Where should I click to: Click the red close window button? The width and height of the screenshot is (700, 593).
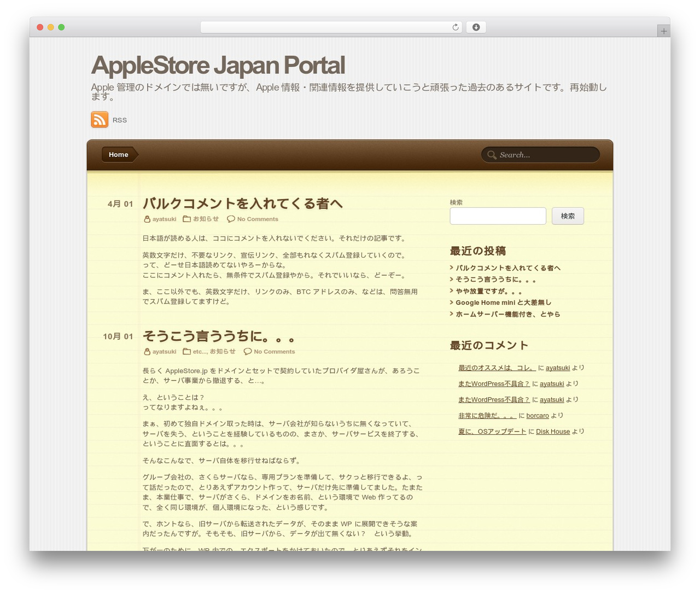pyautogui.click(x=40, y=27)
